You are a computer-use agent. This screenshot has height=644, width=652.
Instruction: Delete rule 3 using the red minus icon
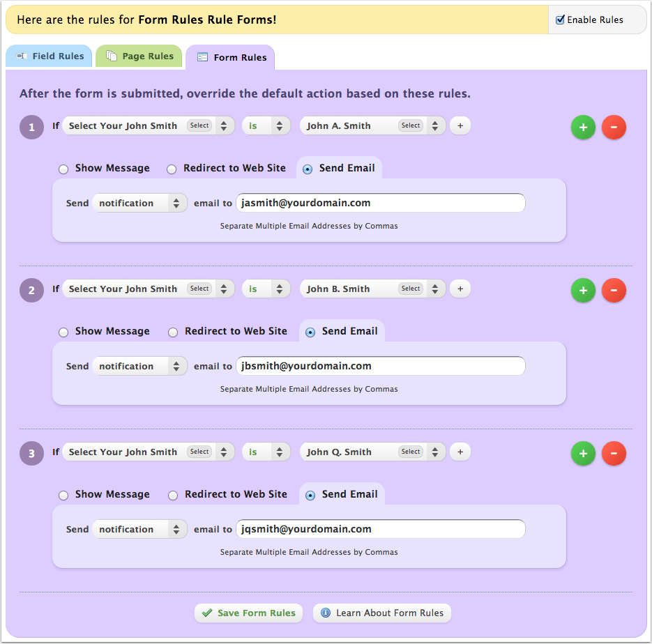(x=614, y=454)
